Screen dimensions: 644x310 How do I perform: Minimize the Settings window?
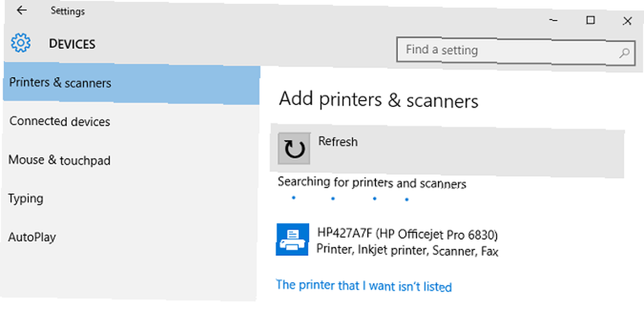tap(553, 20)
